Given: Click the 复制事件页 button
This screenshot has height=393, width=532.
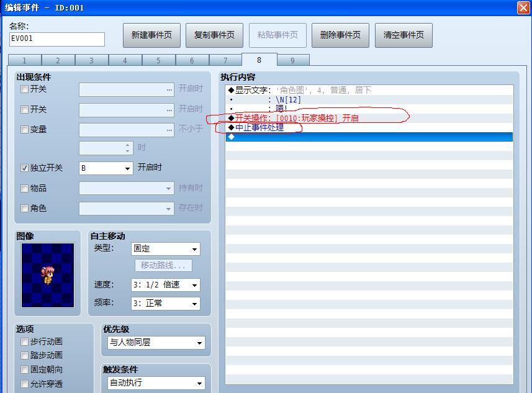Looking at the screenshot, I should pos(214,35).
